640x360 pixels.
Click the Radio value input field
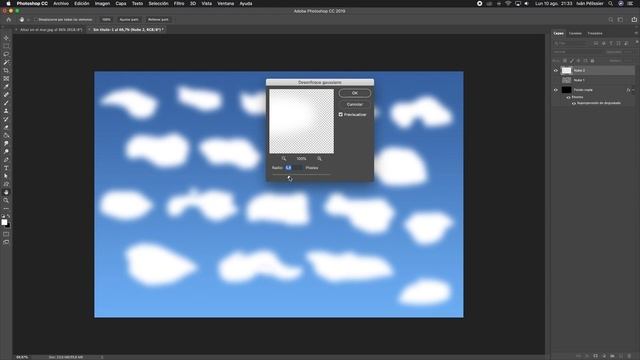pos(293,168)
